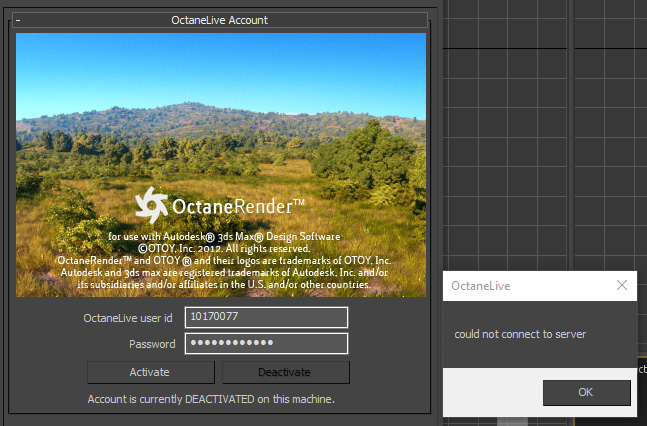Collapse the OctaneLive Account rollout
Image resolution: width=647 pixels, height=426 pixels.
tap(220, 20)
